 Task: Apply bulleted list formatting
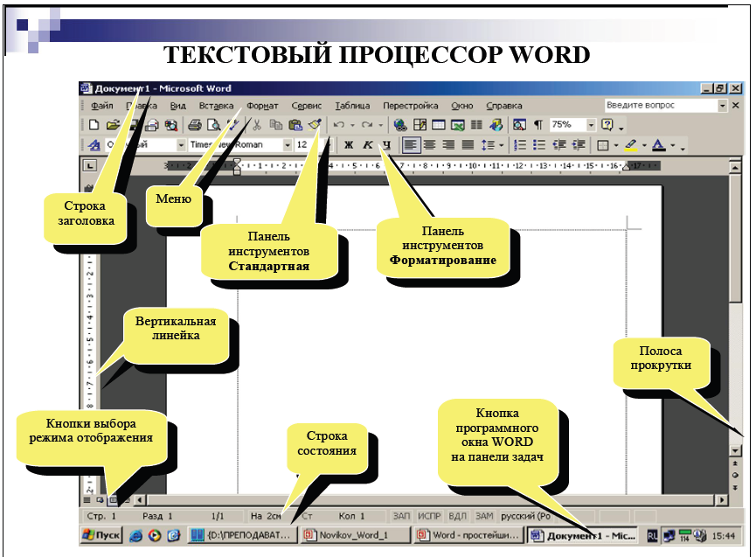[539, 144]
